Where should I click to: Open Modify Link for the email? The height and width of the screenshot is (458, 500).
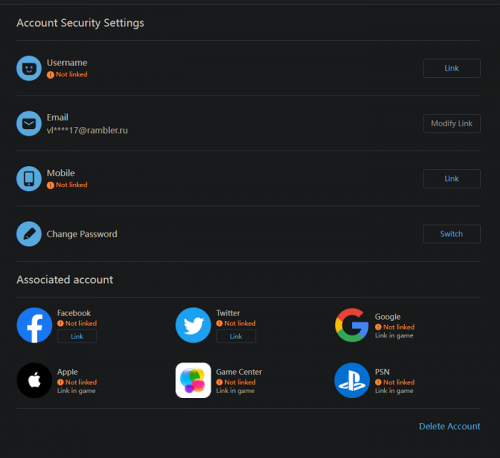pyautogui.click(x=452, y=124)
